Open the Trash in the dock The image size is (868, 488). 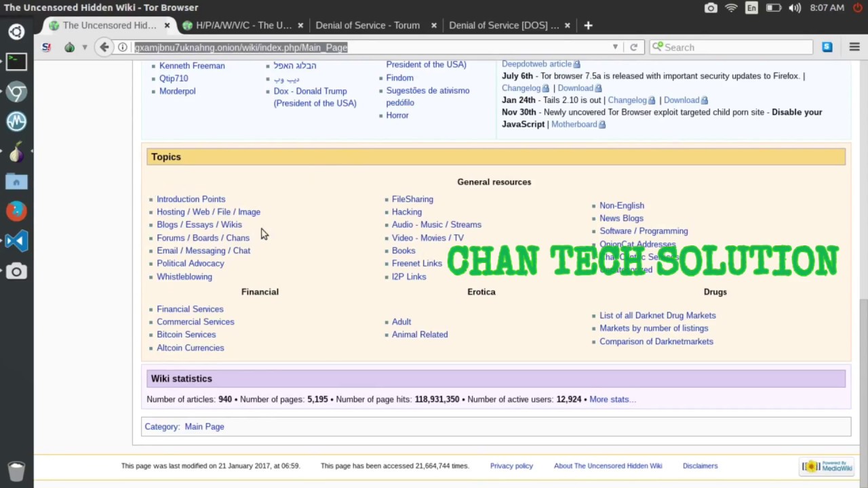(16, 470)
